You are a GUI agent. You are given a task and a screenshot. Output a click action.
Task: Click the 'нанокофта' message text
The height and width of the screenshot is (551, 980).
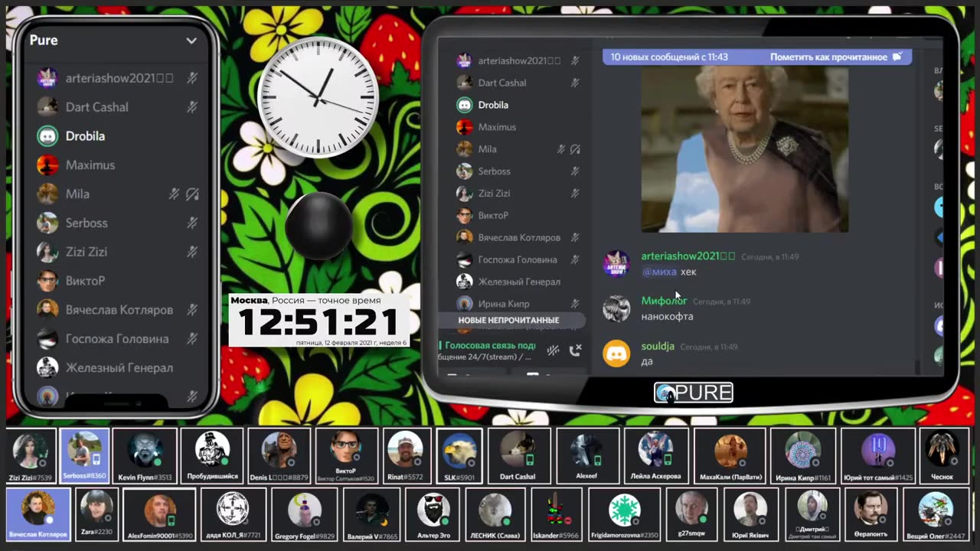point(667,316)
